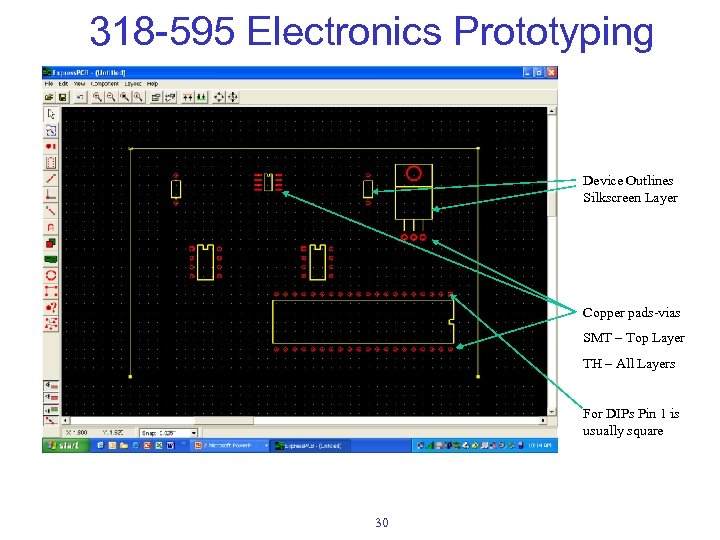Select the insert corner L-shaped tool

click(x=51, y=195)
